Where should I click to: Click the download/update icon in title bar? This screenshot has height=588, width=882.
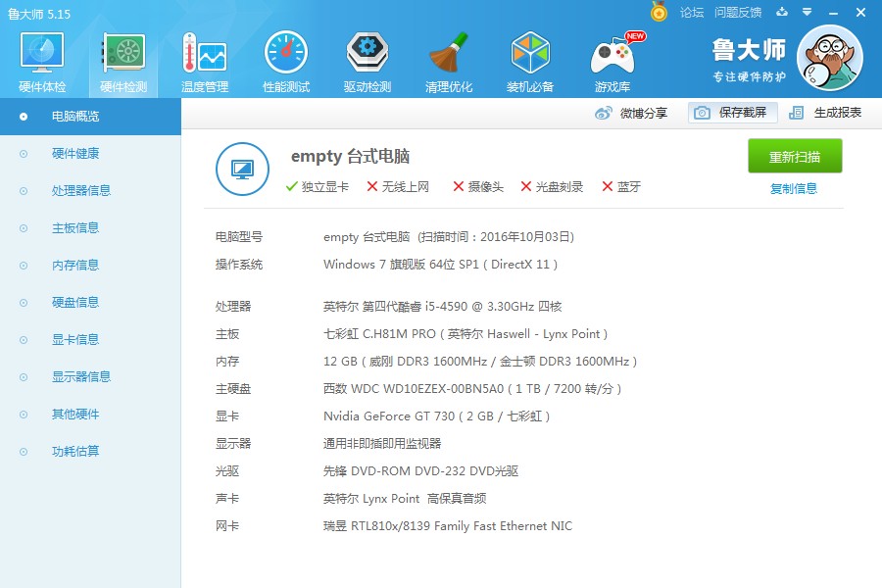point(782,12)
